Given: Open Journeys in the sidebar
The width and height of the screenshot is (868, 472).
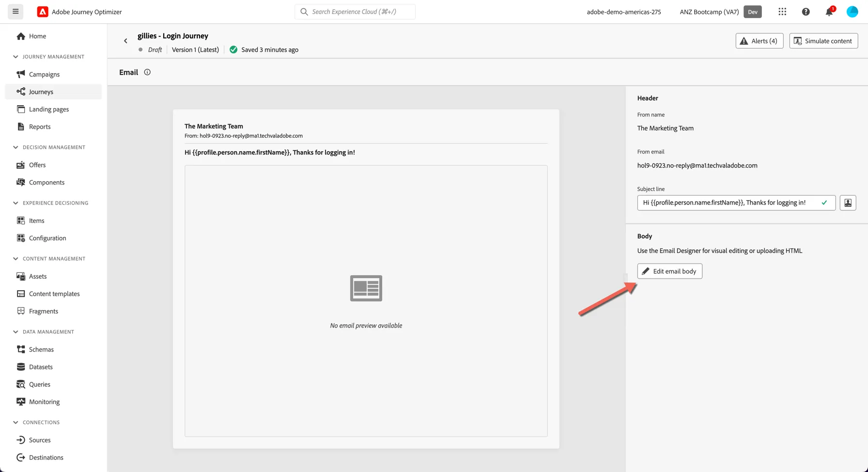Looking at the screenshot, I should tap(53, 92).
